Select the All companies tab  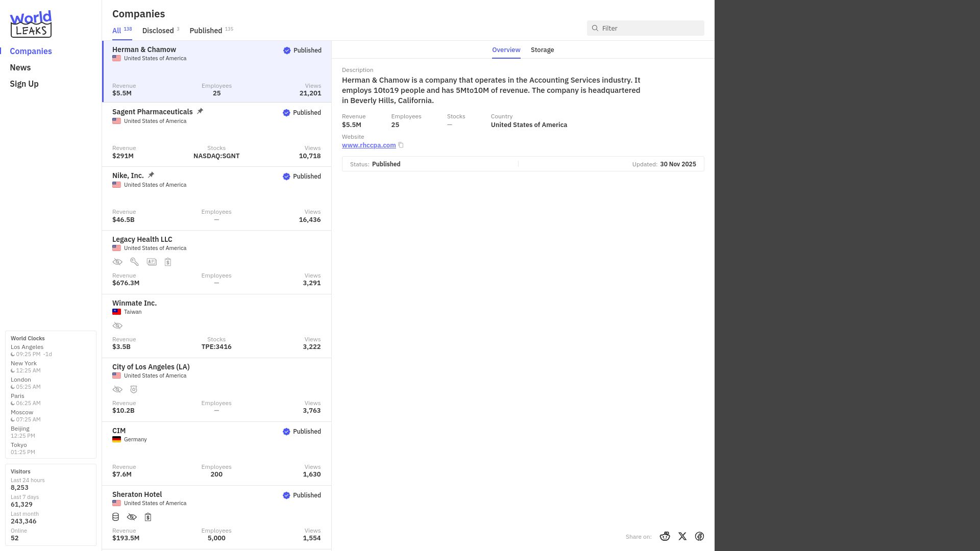[122, 30]
